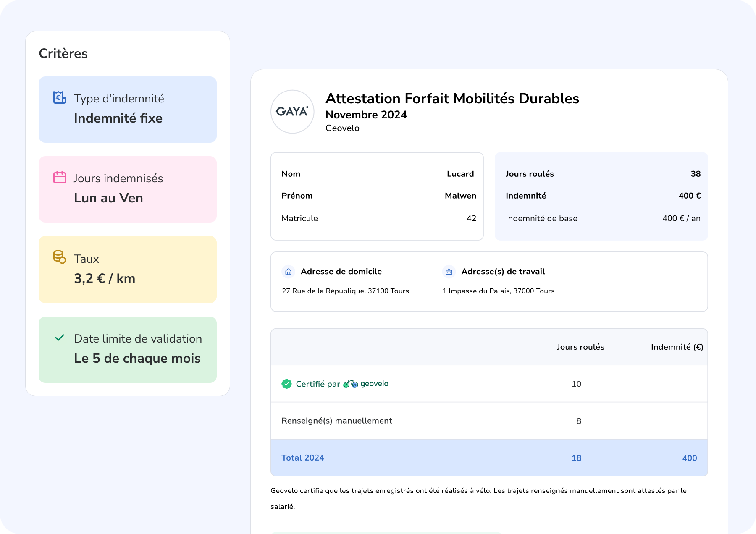Click the Jours roulés summary value 38
Image resolution: width=756 pixels, height=534 pixels.
pyautogui.click(x=696, y=174)
